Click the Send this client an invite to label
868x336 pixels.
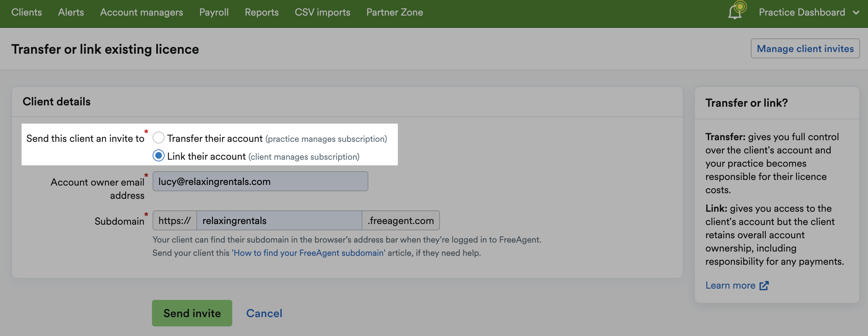(85, 139)
